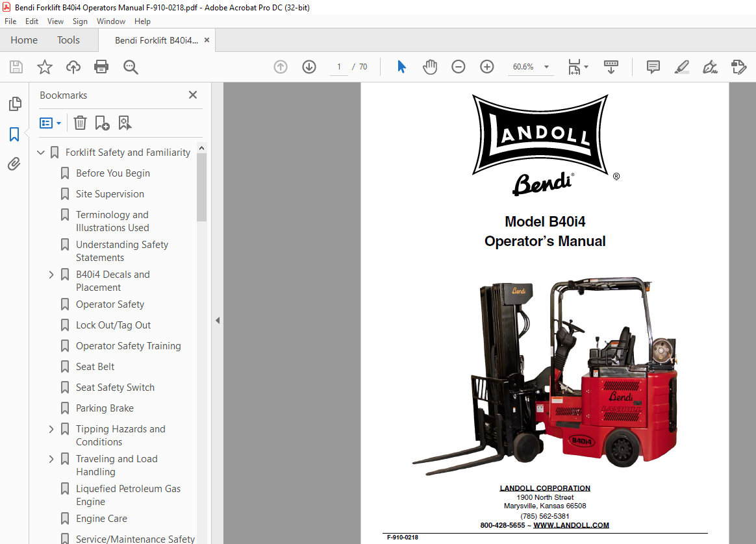756x544 pixels.
Task: Zoom out with minus button
Action: (x=459, y=67)
